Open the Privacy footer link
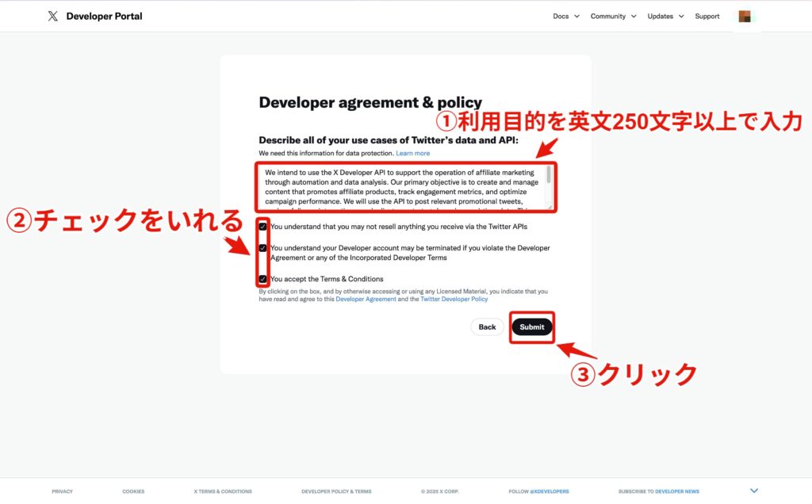Viewport: 812px width, 504px height. [62, 491]
